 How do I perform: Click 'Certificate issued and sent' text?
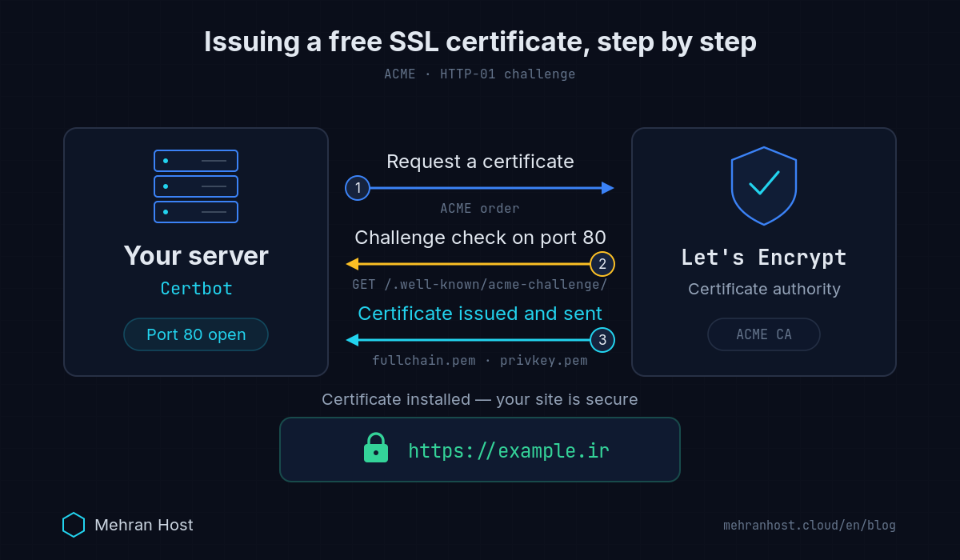tap(480, 314)
